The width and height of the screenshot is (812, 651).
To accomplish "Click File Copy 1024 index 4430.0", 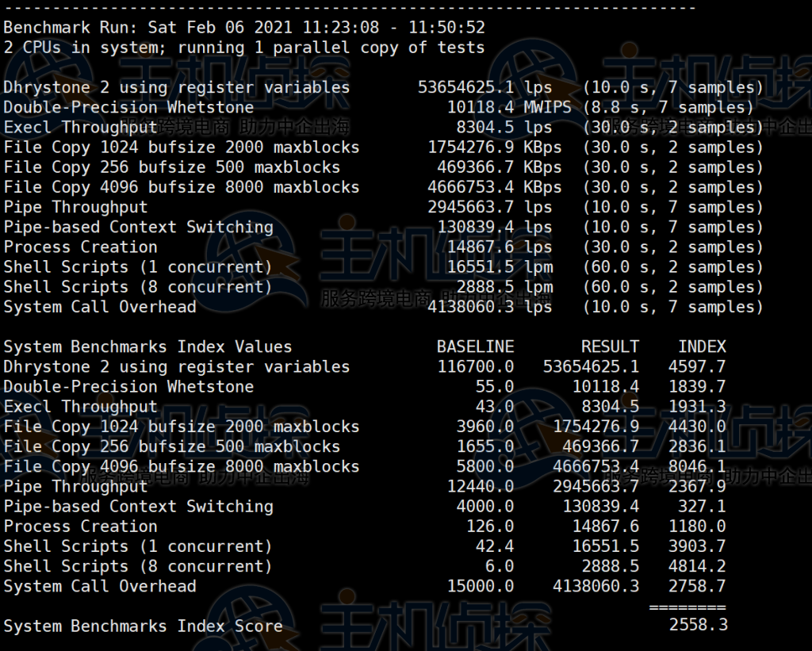I will (697, 427).
